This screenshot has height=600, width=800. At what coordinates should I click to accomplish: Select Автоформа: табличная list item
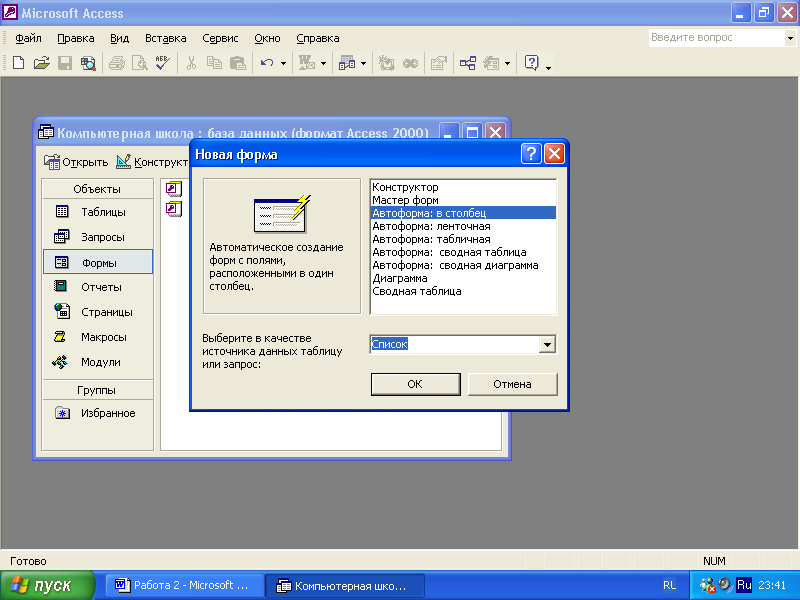[463, 239]
